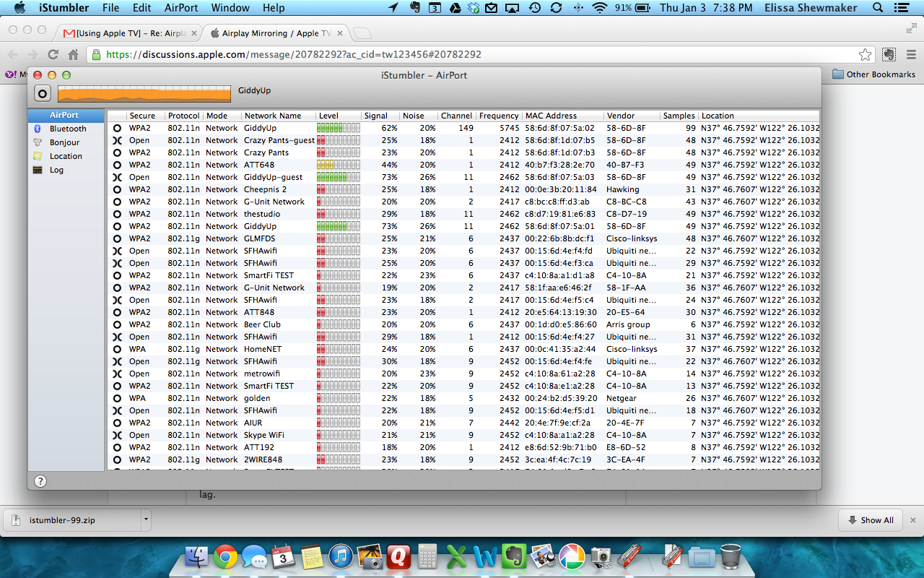The image size is (924, 578).
Task: Open Notification Center from the menu bar
Action: (903, 8)
